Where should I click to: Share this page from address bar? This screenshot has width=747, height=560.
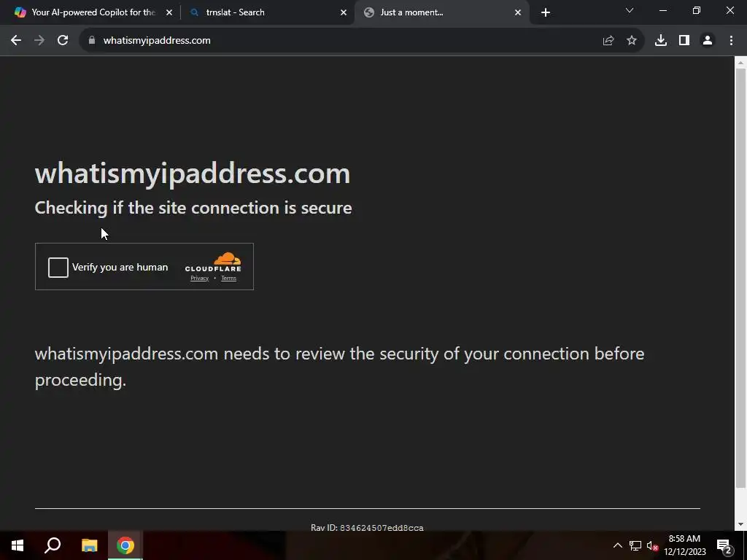[608, 41]
